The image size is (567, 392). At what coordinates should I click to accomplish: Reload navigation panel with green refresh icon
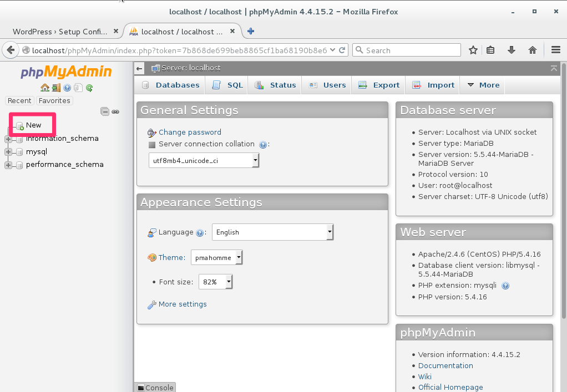coord(89,88)
